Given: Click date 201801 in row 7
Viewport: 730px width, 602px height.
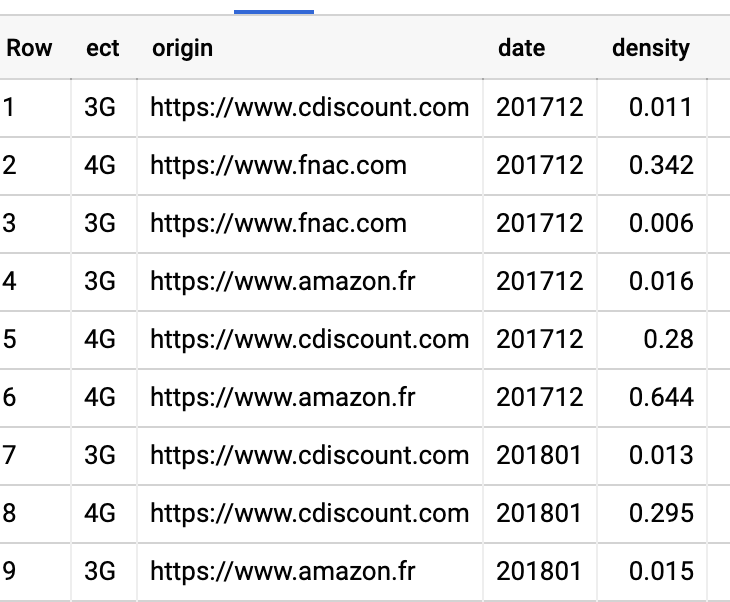Looking at the screenshot, I should click(x=539, y=455).
